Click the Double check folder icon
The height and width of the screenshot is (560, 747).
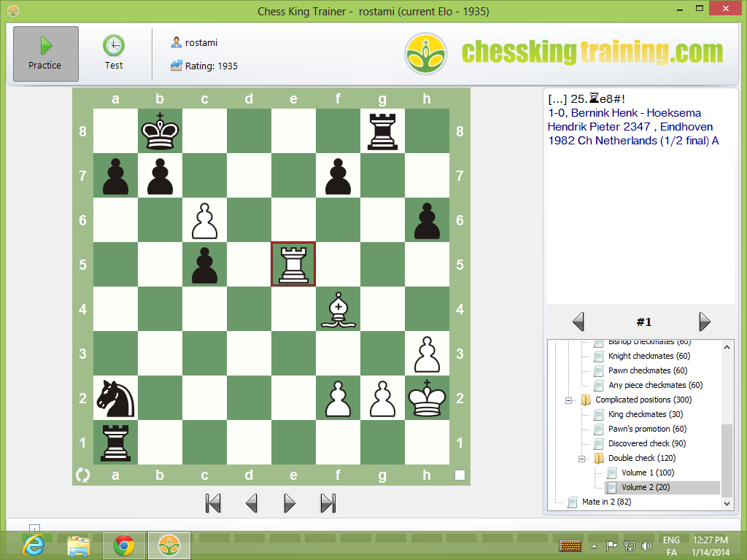[599, 458]
